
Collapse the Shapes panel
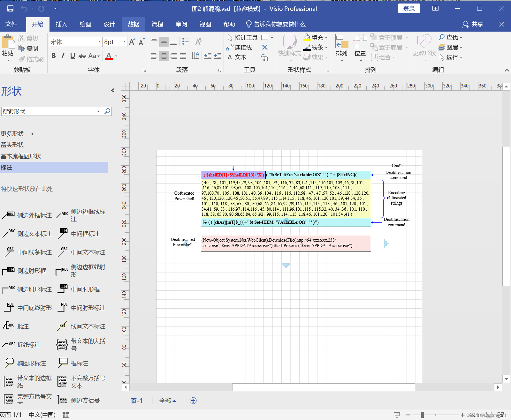click(x=112, y=90)
